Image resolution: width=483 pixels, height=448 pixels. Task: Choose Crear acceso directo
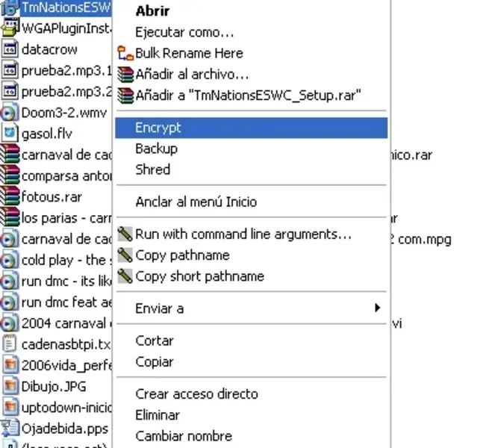(x=251, y=394)
